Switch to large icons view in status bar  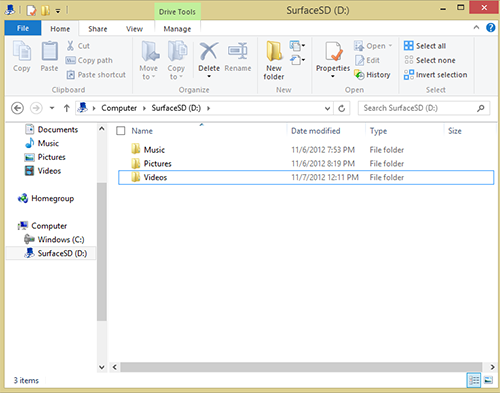tap(488, 380)
